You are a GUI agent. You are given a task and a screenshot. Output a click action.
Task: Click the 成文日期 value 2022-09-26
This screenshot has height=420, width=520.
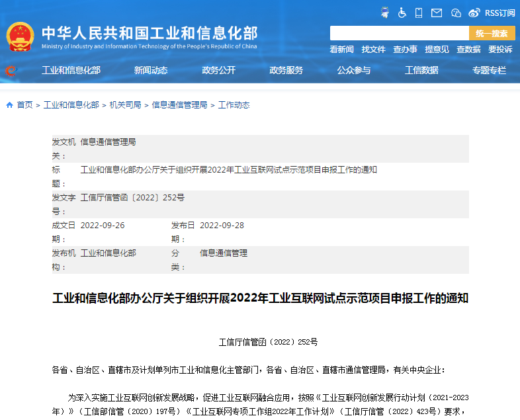tap(103, 226)
